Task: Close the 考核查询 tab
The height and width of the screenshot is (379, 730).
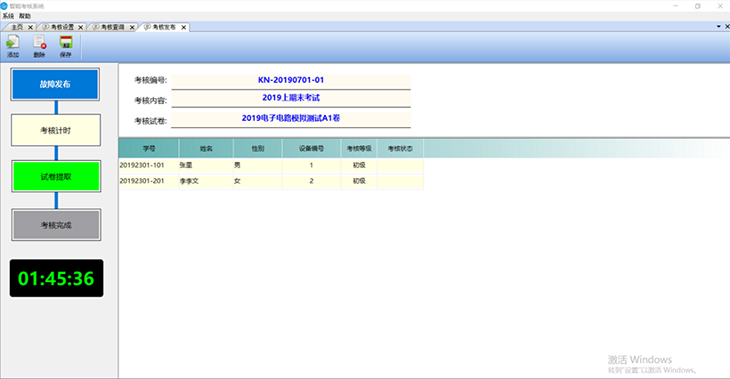Action: pyautogui.click(x=132, y=27)
